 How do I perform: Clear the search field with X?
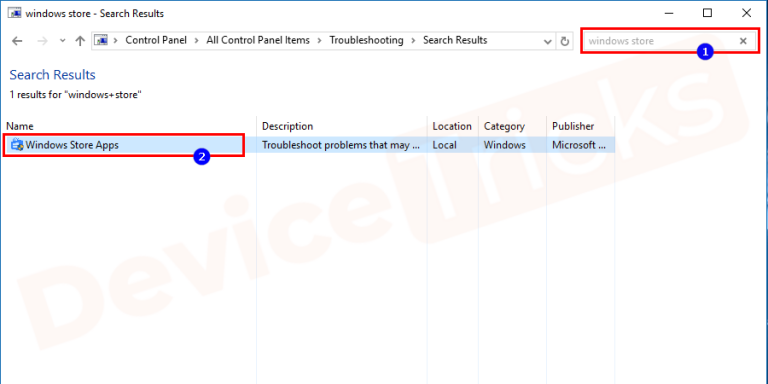pos(743,41)
